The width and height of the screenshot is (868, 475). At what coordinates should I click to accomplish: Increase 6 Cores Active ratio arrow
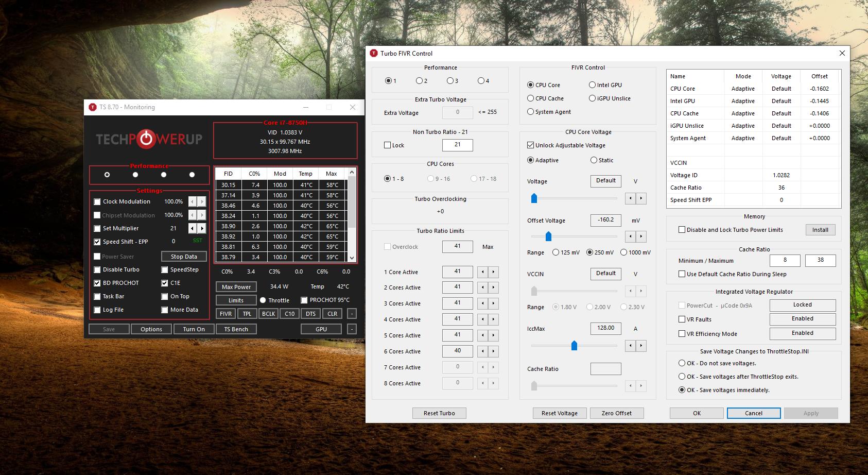coord(493,351)
